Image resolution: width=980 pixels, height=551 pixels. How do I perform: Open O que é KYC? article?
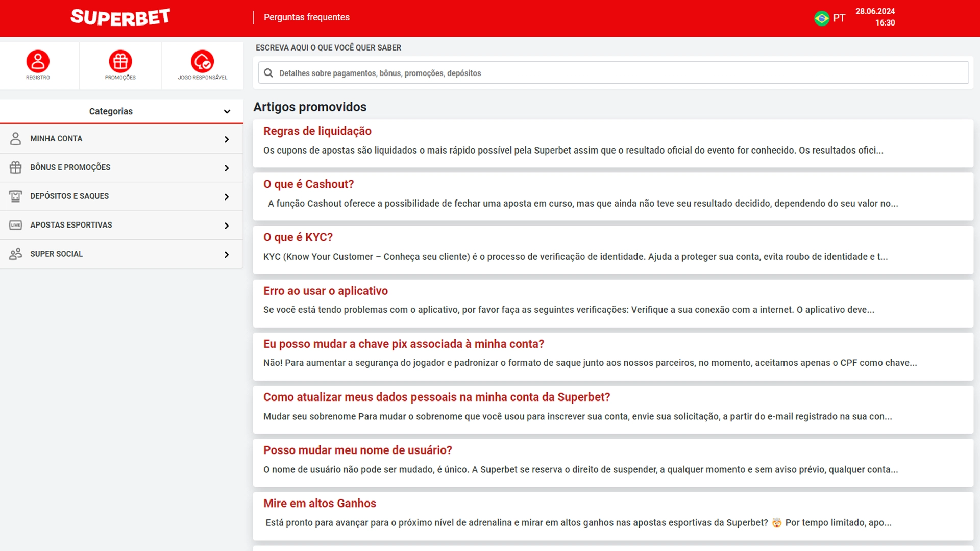(298, 237)
